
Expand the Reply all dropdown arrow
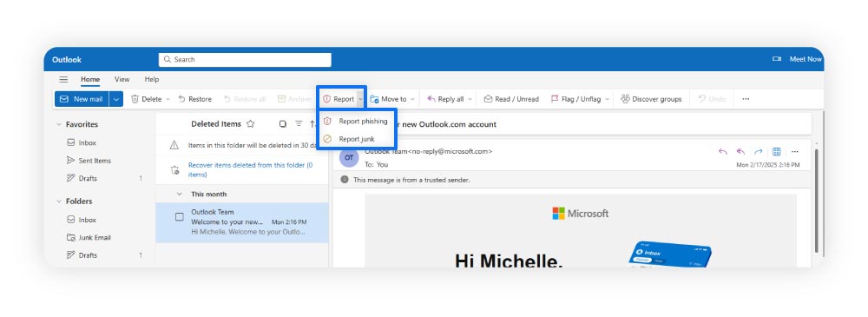tap(470, 99)
